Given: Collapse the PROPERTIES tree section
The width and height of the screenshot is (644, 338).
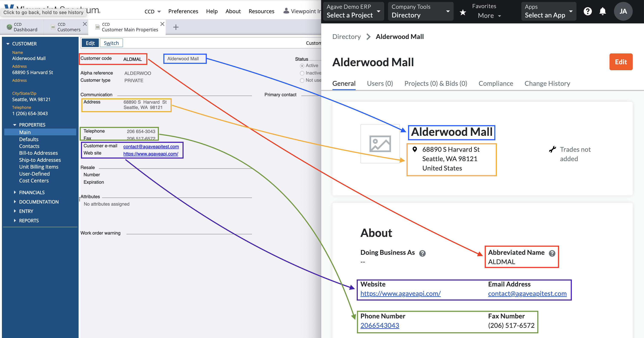Looking at the screenshot, I should tap(14, 125).
